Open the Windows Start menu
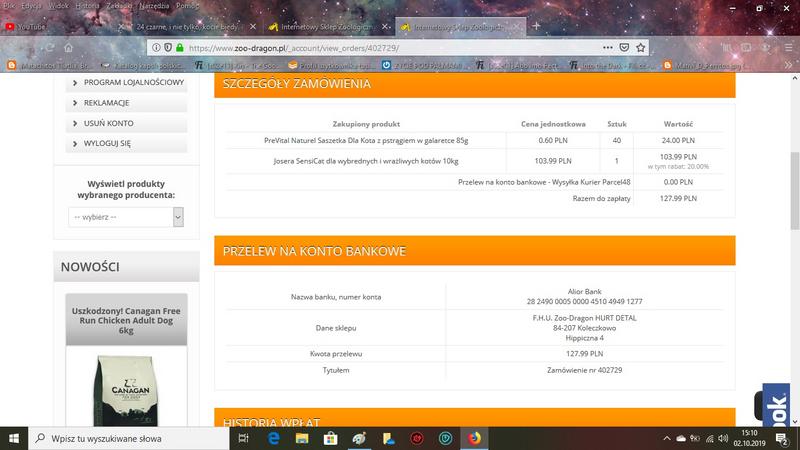The width and height of the screenshot is (800, 450). (x=14, y=438)
